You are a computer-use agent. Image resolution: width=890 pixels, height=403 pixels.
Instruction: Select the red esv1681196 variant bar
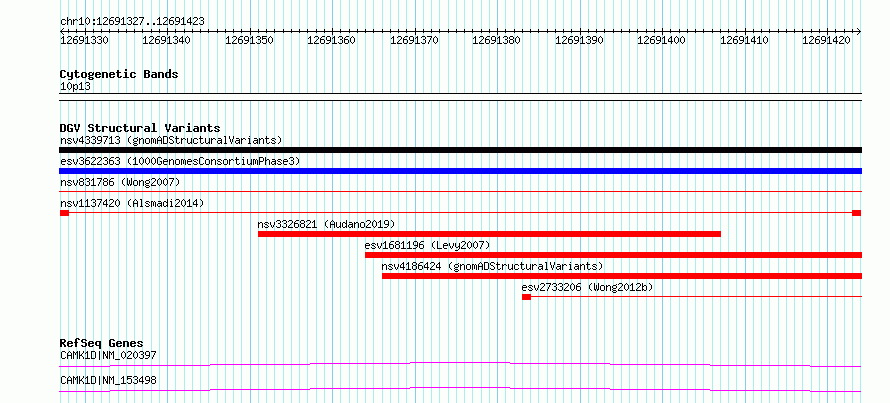click(x=613, y=255)
